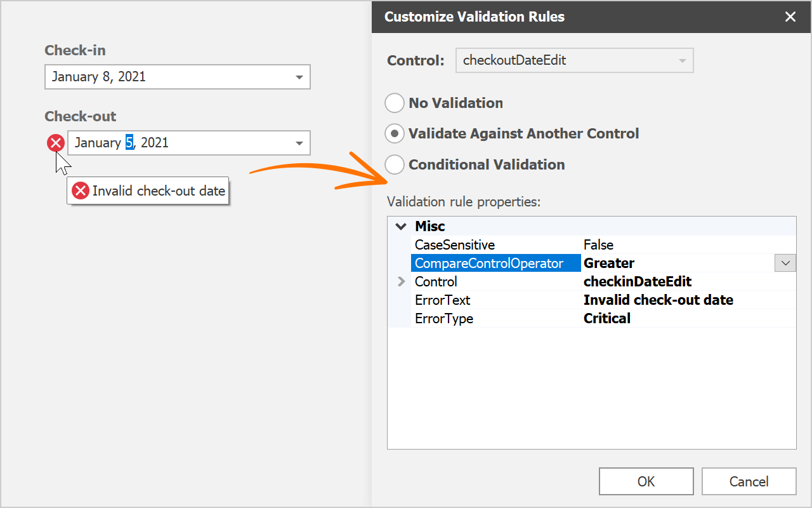The image size is (812, 508).
Task: Expand the Control property row
Action: (400, 281)
